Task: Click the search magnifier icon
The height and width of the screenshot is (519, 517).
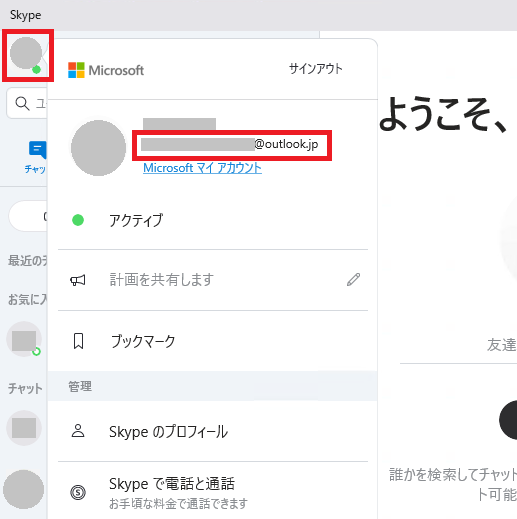Action: (22, 103)
